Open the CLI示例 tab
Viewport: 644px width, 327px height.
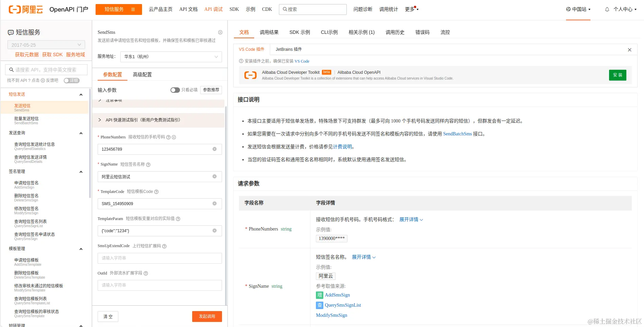(329, 32)
